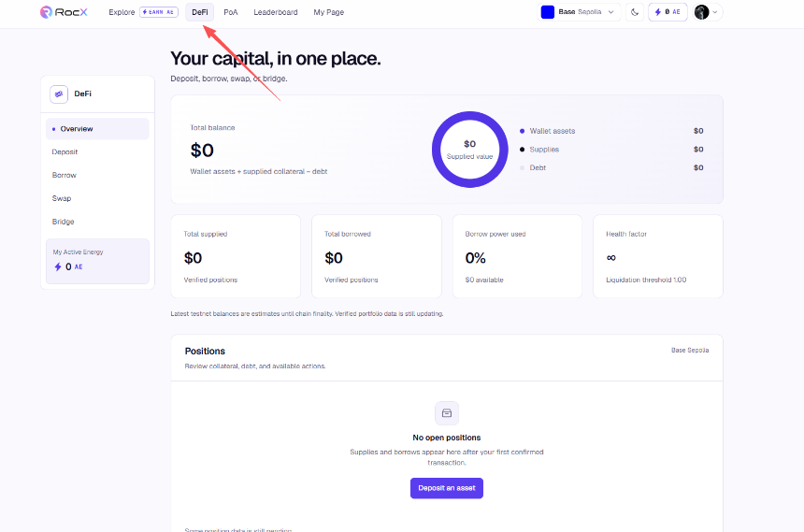Toggle dark mode moon icon

click(x=634, y=12)
